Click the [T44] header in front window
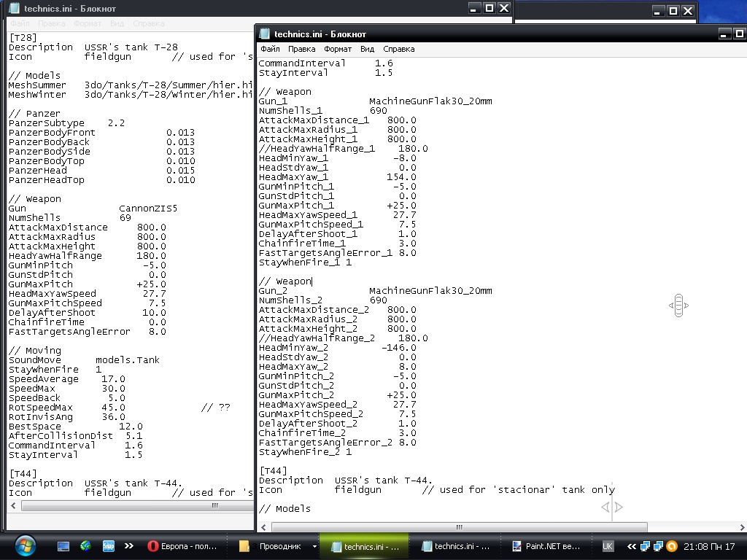The image size is (747, 560). point(273,471)
